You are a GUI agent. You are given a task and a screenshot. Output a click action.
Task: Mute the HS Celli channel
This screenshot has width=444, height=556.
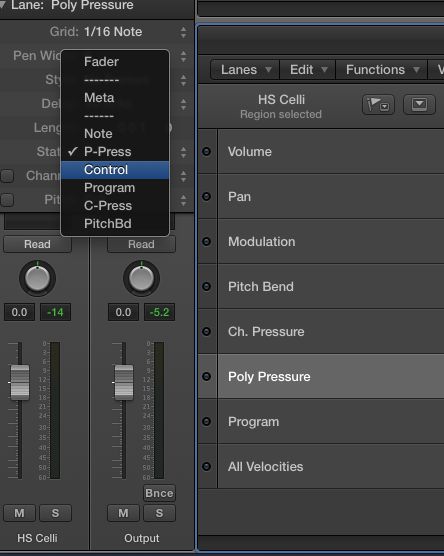point(20,513)
